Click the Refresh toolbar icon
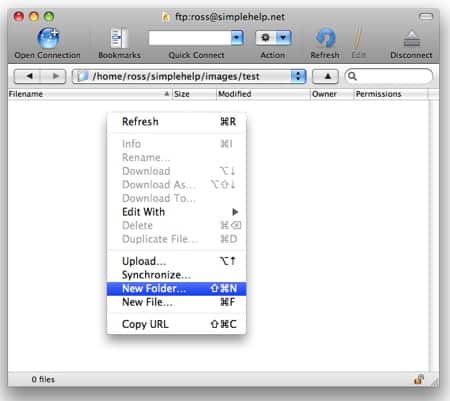Viewport: 450px width, 401px height. click(x=325, y=37)
